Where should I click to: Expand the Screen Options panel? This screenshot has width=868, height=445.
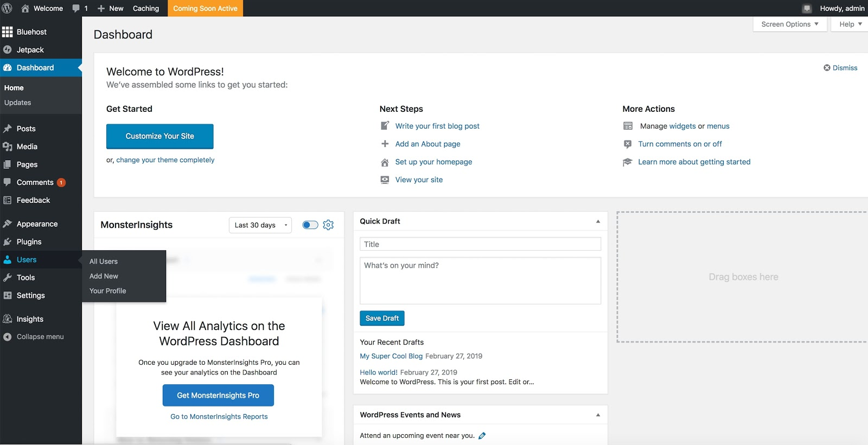pos(790,24)
